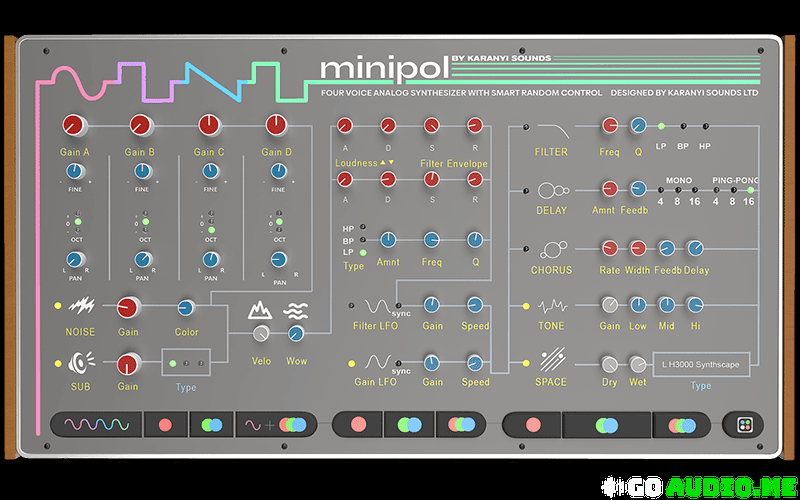Enable the FILTER effect LED
This screenshot has height=500, width=800.
(526, 127)
